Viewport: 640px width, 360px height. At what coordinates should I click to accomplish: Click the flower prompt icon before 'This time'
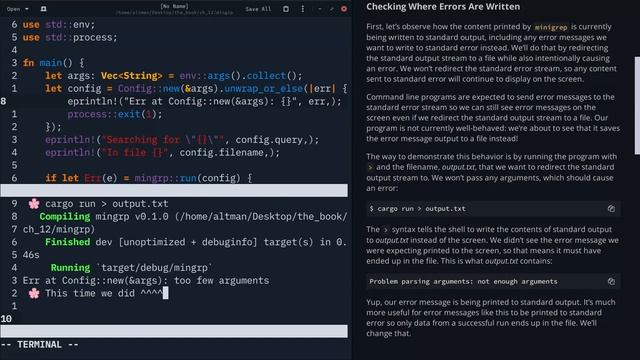coord(34,293)
